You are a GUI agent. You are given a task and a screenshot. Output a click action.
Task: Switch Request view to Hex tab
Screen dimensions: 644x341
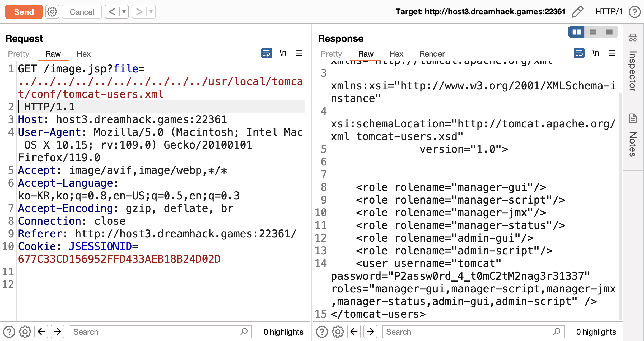83,54
